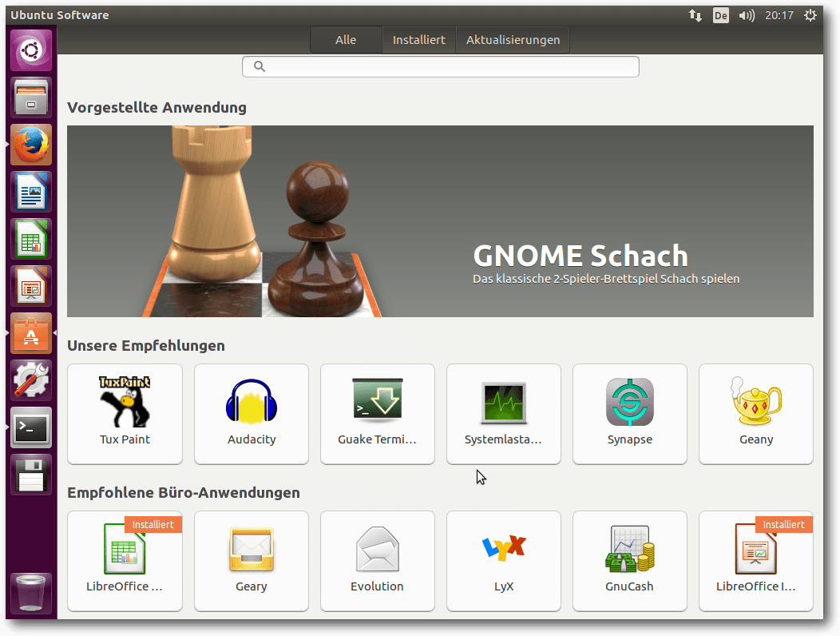The image size is (840, 636).
Task: Open the Systemlasta… monitor app tile
Action: [x=504, y=414]
